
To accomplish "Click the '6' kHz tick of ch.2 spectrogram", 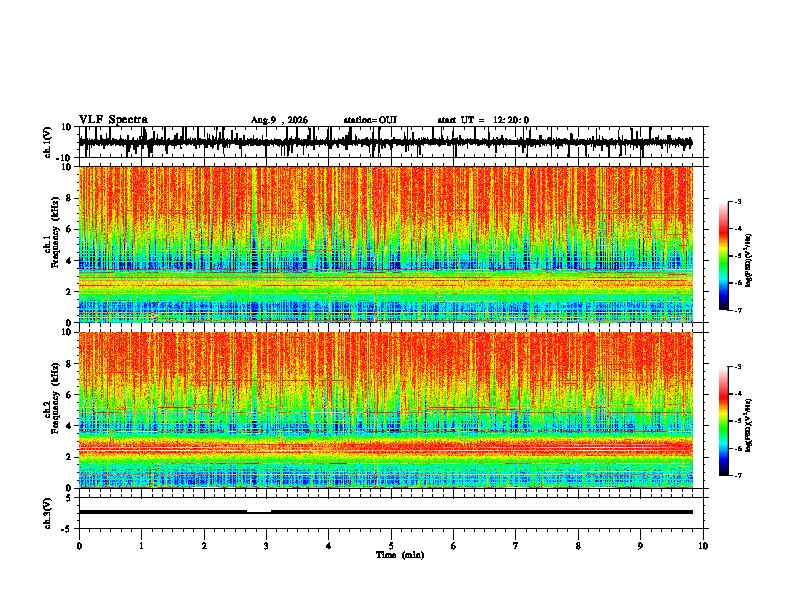I will tap(70, 395).
